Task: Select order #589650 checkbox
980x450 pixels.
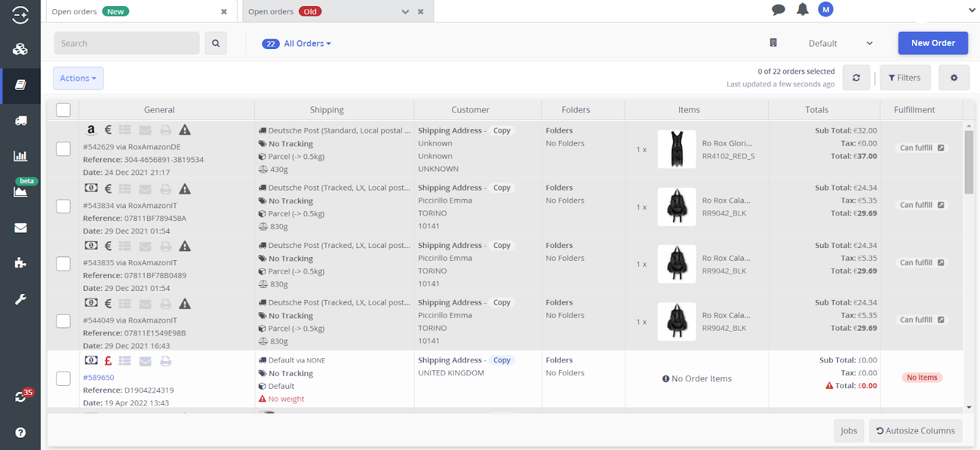Action: pos(63,378)
